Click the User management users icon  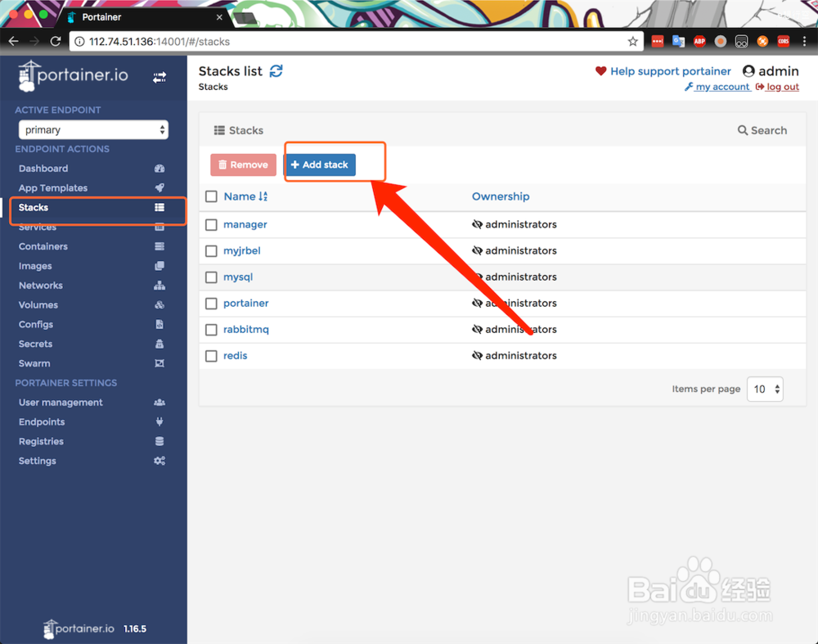point(160,403)
